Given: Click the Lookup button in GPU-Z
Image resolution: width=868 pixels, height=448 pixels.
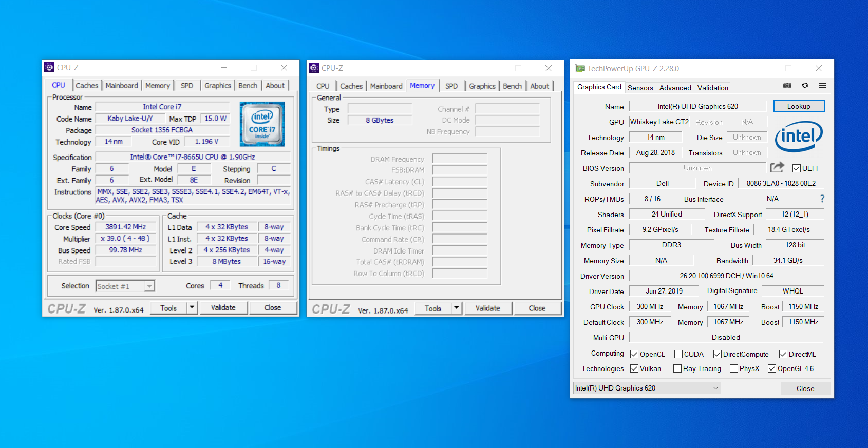Looking at the screenshot, I should click(x=799, y=106).
